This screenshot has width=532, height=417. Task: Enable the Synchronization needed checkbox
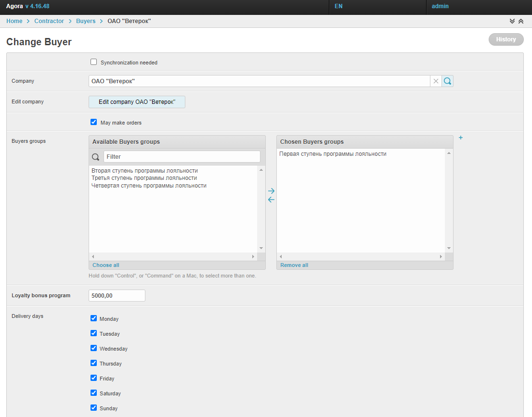(x=94, y=62)
